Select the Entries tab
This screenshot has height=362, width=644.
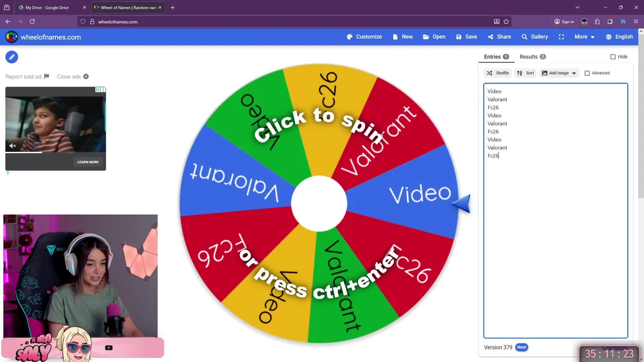pos(496,57)
